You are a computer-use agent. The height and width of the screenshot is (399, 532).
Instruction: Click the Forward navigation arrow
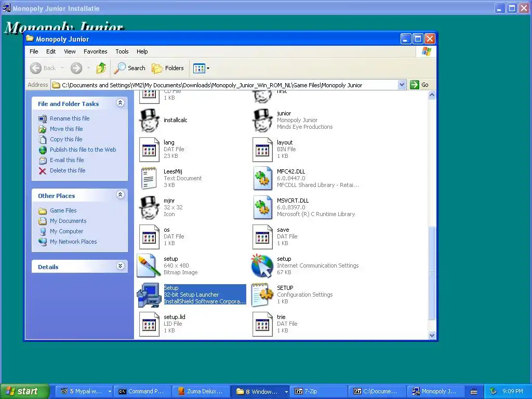tap(76, 68)
